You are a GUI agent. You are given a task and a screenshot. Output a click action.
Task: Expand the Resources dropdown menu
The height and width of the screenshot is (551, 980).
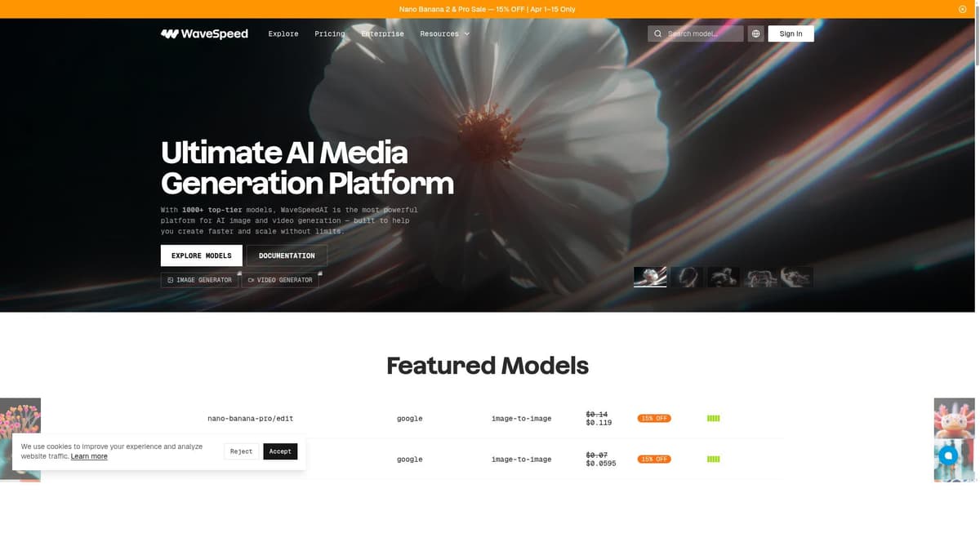[x=444, y=33]
